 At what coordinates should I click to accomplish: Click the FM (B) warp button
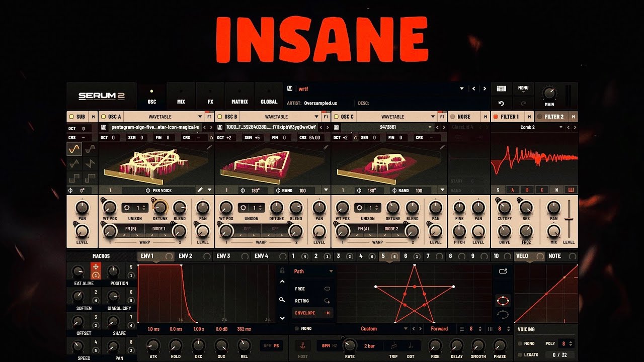[x=131, y=229]
